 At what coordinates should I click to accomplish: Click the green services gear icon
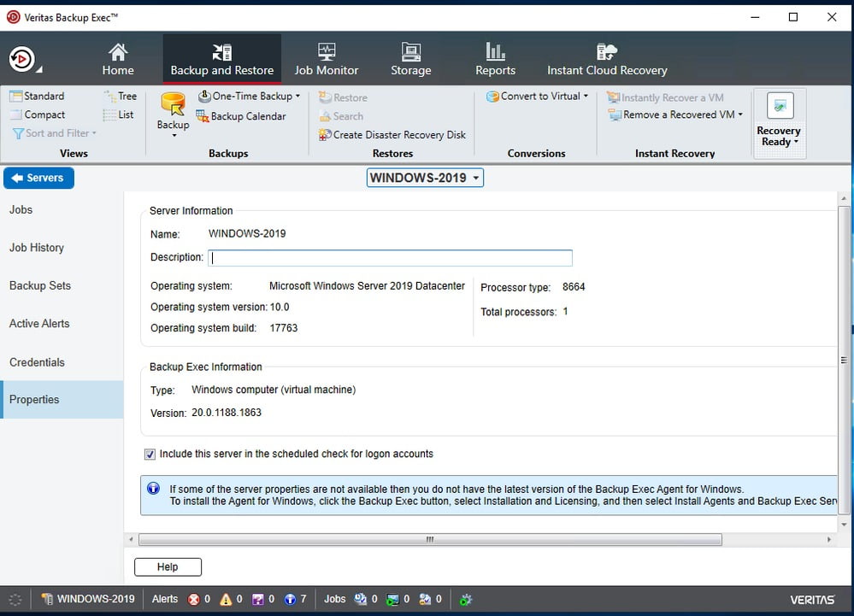click(466, 600)
